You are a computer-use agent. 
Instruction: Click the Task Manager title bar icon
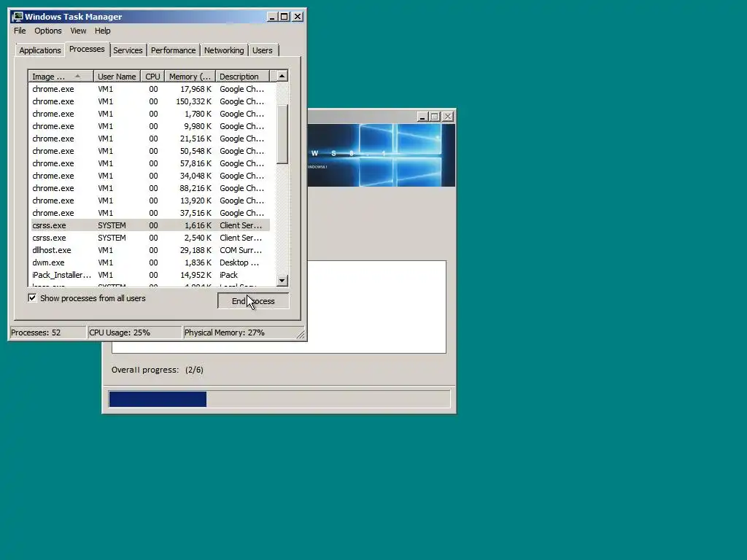[x=18, y=17]
